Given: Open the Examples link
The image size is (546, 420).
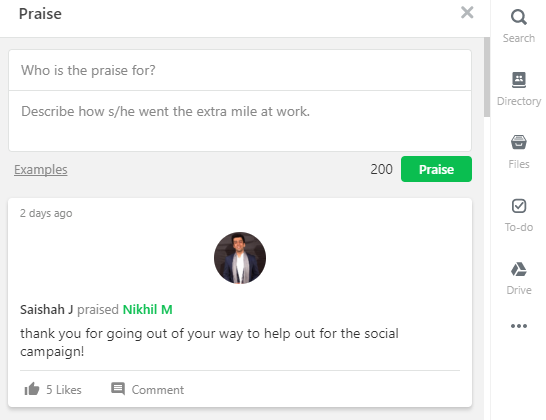Looking at the screenshot, I should point(41,170).
